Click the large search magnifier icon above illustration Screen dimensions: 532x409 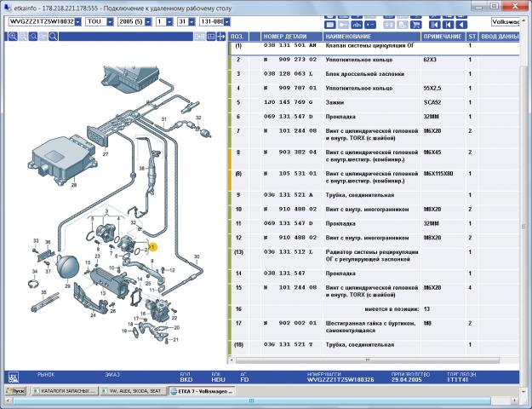point(54,37)
